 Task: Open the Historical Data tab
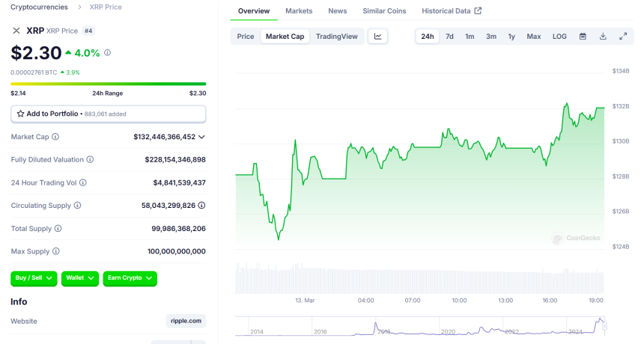[452, 11]
